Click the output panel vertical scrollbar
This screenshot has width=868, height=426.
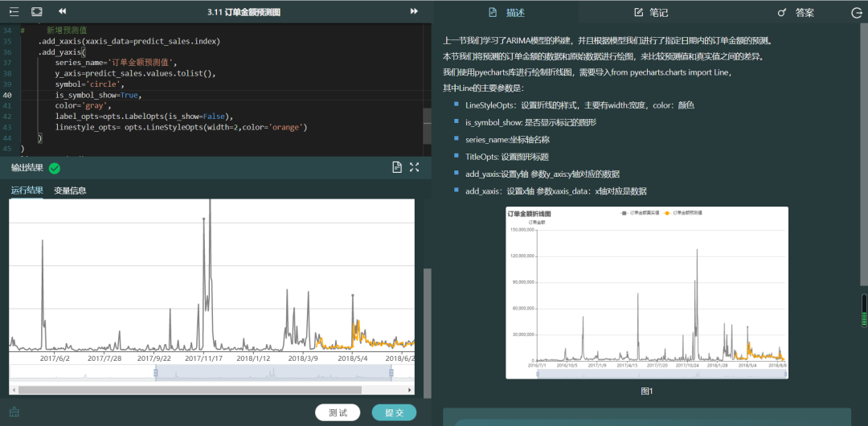click(x=427, y=334)
